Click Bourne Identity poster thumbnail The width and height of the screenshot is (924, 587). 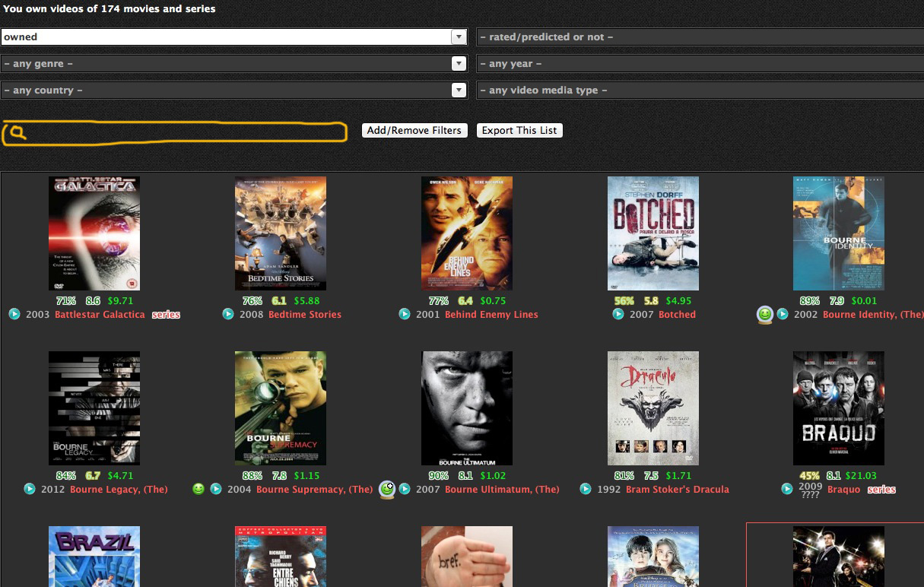pyautogui.click(x=839, y=233)
